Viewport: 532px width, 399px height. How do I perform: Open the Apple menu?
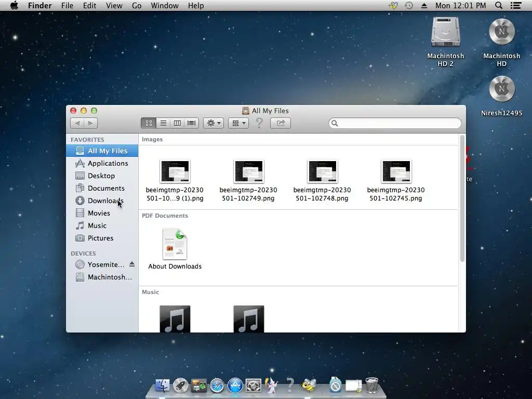point(14,5)
